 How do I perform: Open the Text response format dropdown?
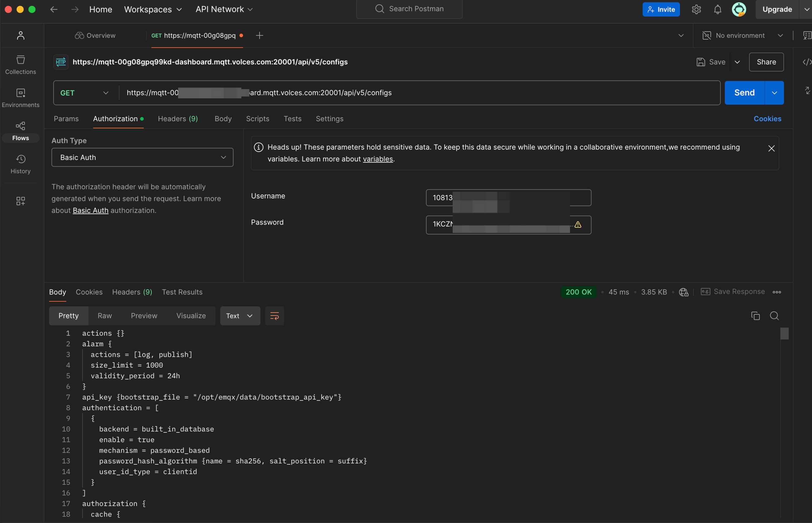pyautogui.click(x=240, y=316)
